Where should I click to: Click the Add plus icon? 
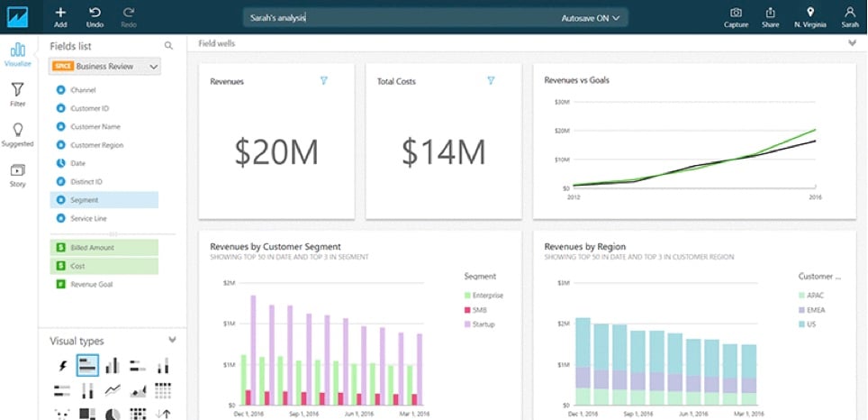60,13
